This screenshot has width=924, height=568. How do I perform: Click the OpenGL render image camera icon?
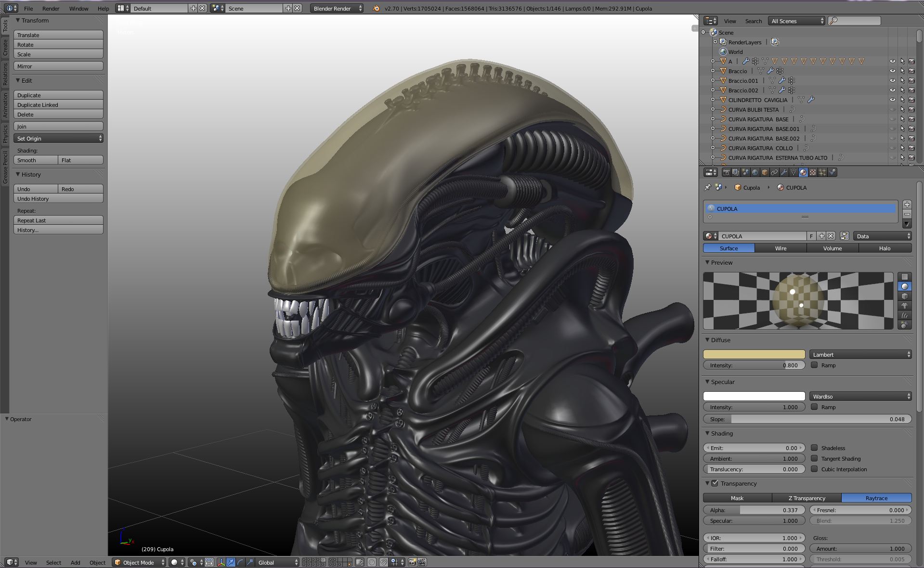click(x=412, y=562)
